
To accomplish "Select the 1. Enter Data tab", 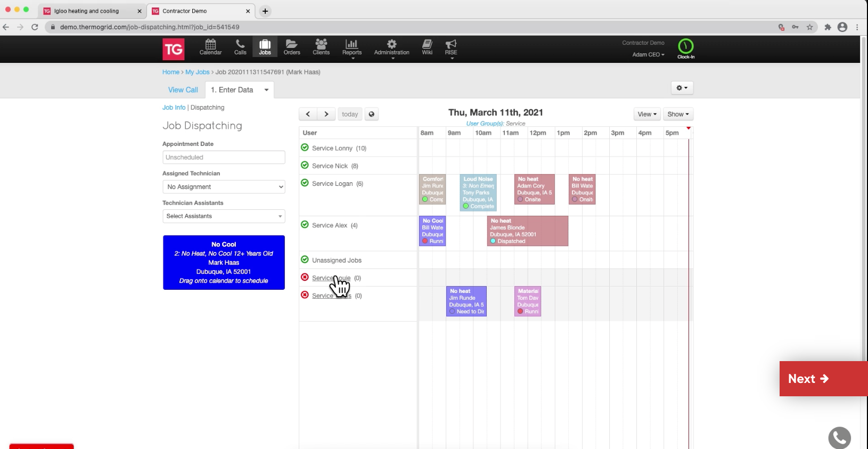I will [x=232, y=90].
